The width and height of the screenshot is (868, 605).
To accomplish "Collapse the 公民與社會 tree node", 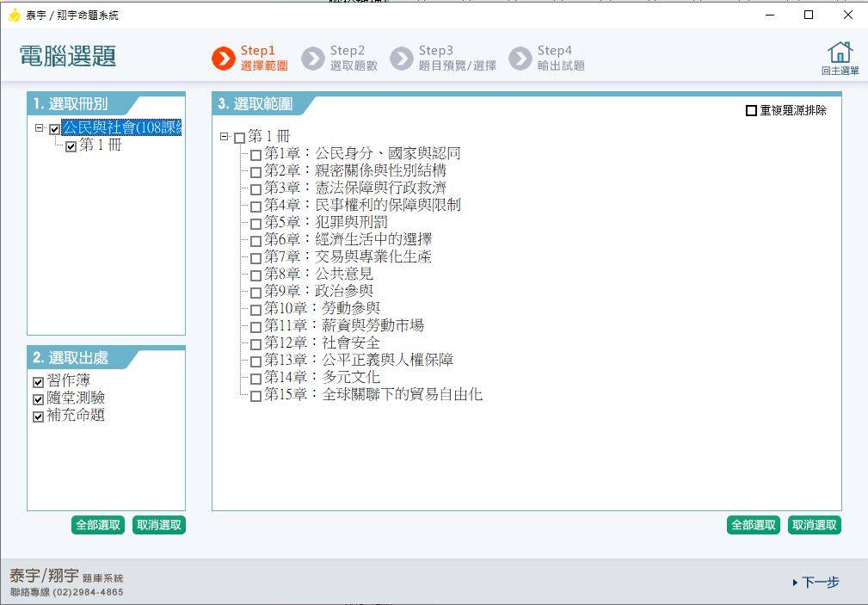I will (x=40, y=128).
